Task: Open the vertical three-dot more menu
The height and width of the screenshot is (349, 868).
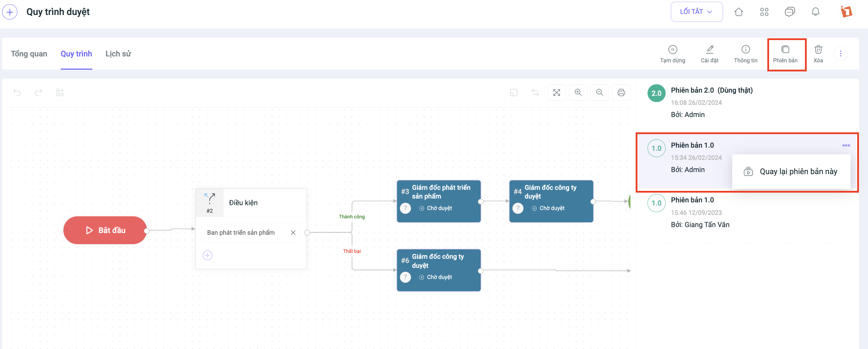Action: coord(840,54)
